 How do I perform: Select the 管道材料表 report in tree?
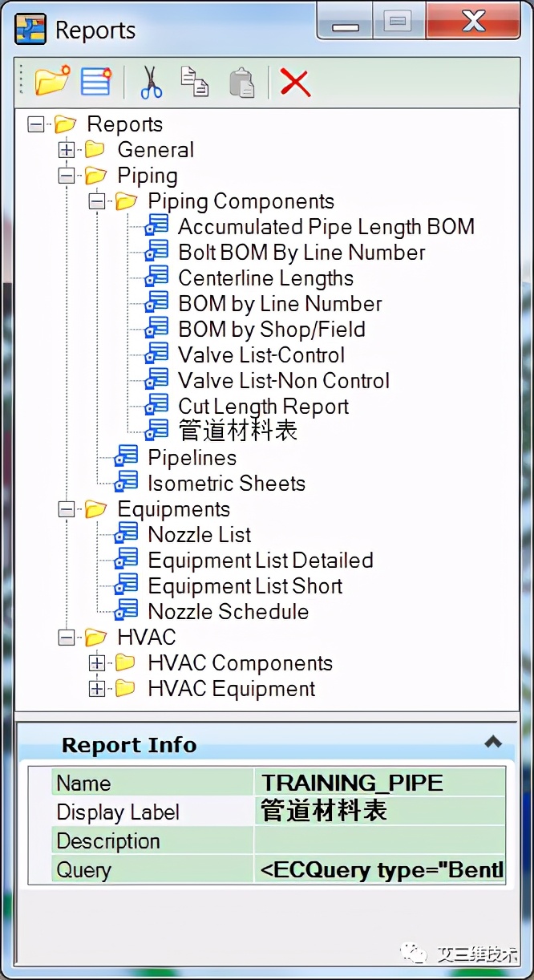click(x=238, y=431)
